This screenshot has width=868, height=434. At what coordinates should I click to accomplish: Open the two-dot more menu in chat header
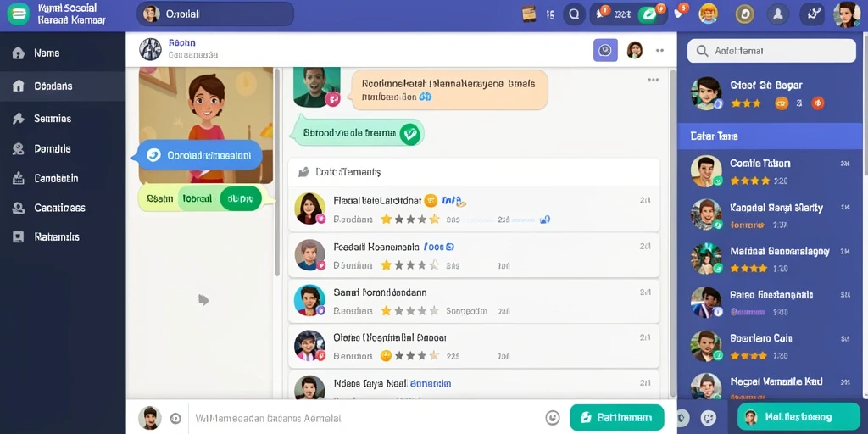point(659,50)
